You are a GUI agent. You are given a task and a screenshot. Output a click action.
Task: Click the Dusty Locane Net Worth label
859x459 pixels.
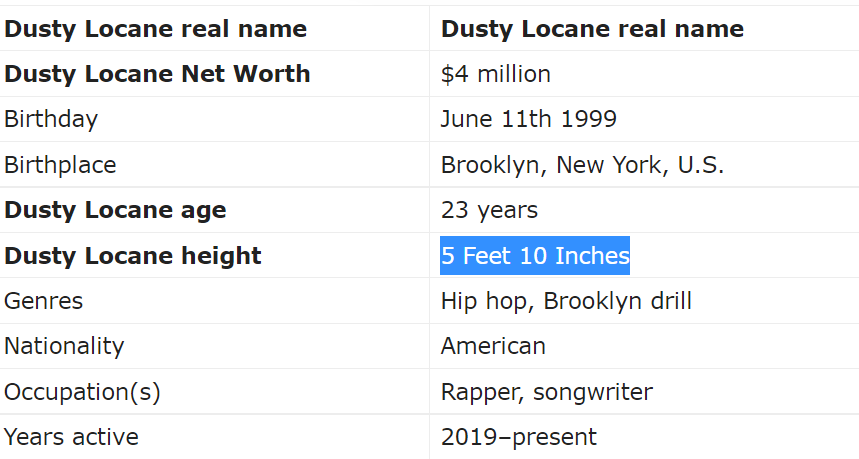click(157, 74)
